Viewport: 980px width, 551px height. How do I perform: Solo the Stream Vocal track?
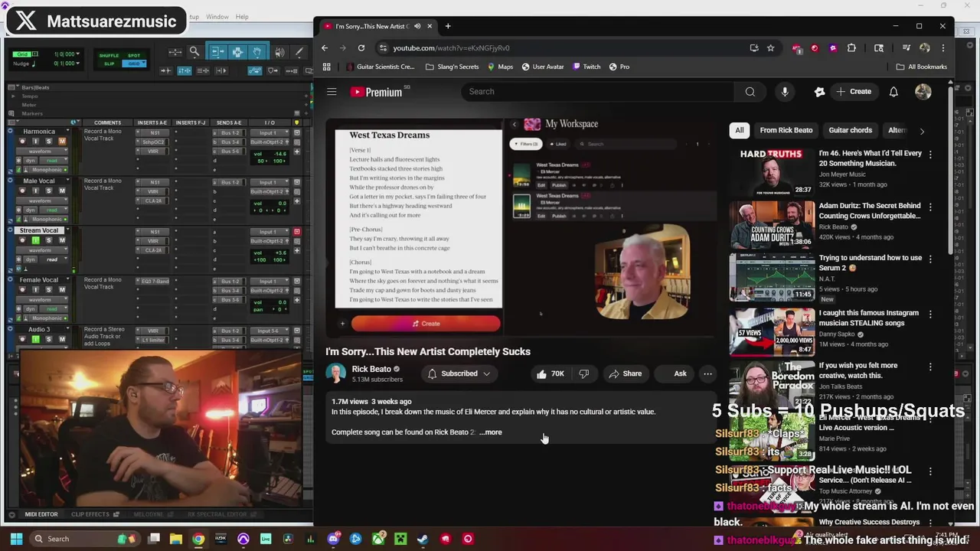click(x=49, y=240)
